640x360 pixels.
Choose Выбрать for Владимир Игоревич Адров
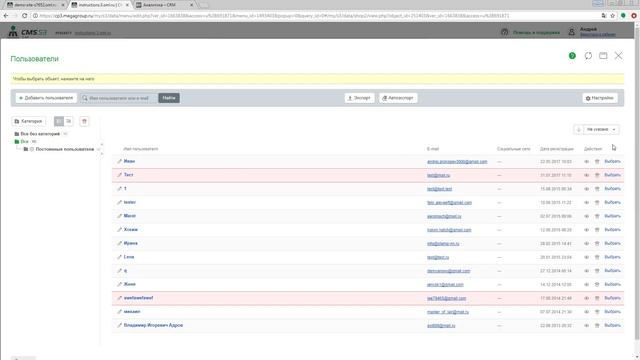pos(612,326)
